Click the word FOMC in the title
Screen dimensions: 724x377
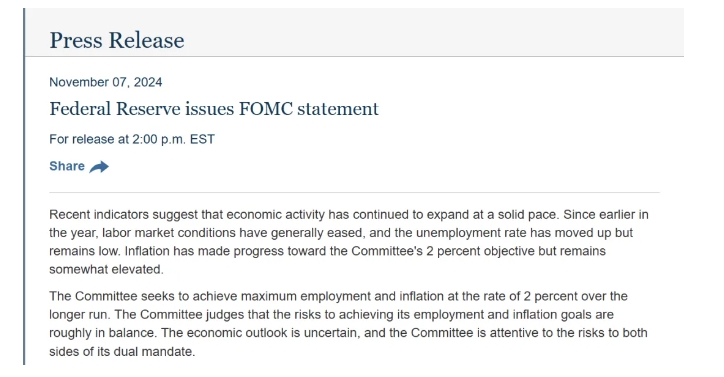coord(265,109)
